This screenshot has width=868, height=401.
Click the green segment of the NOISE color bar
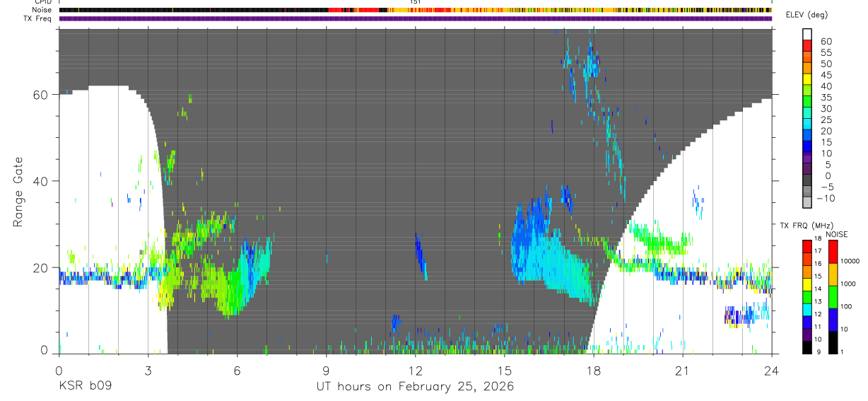coord(833,296)
